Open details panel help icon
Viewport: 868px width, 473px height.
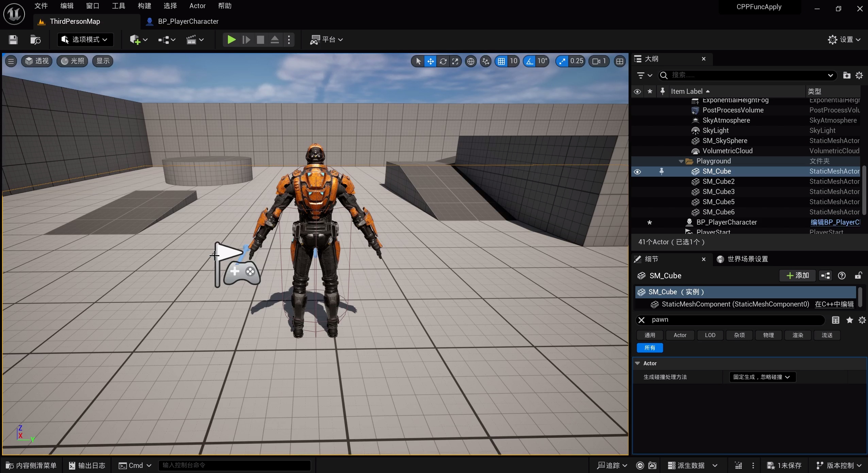tap(842, 276)
